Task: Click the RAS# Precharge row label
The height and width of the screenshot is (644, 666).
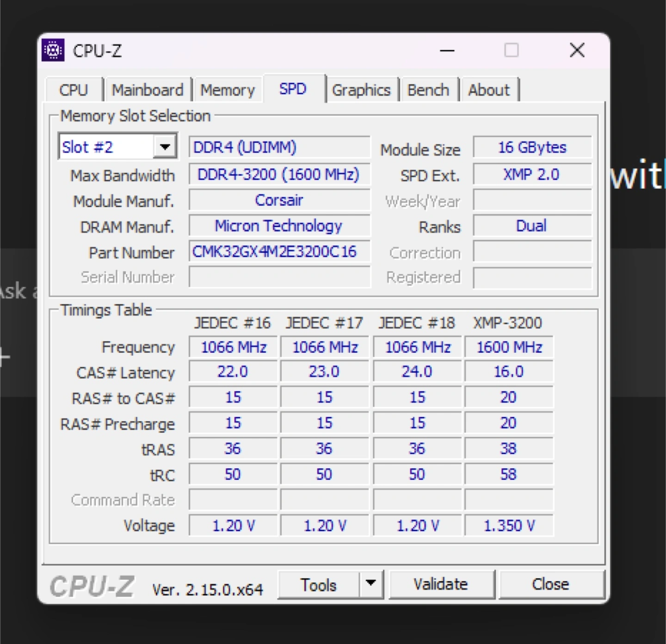Action: point(117,424)
